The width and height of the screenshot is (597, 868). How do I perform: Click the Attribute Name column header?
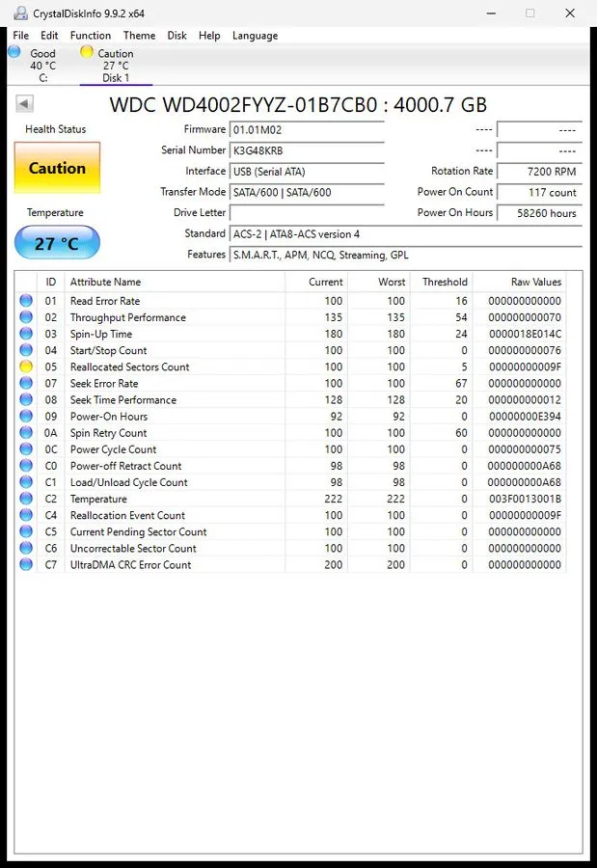[175, 282]
